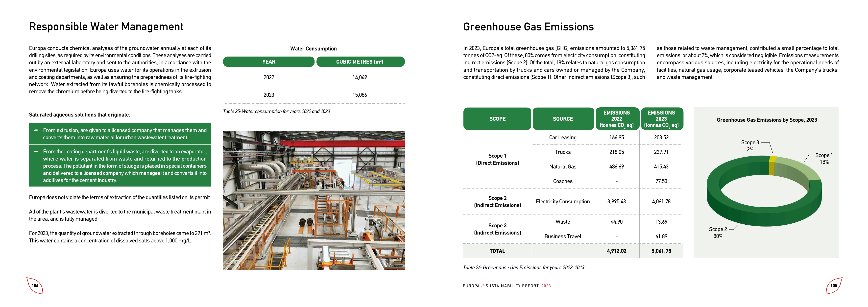Click 'Saturated aqueous solutions that originate:' subheading

point(79,115)
